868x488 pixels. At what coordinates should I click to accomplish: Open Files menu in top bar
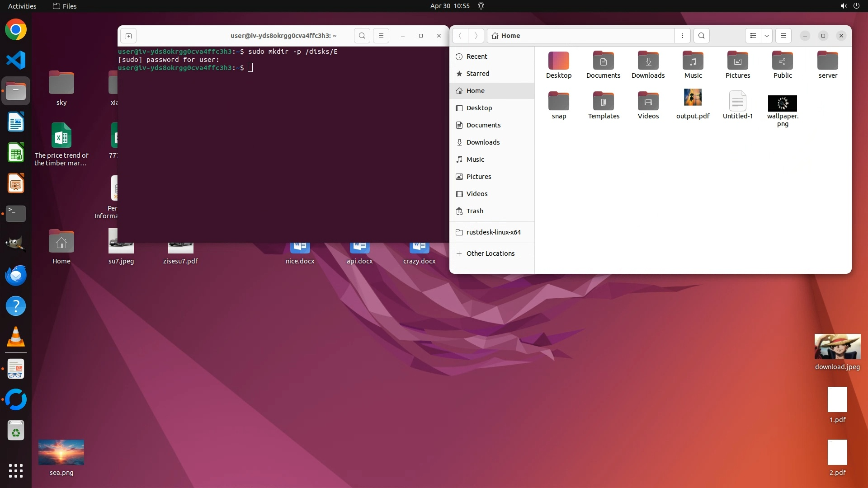tap(65, 6)
